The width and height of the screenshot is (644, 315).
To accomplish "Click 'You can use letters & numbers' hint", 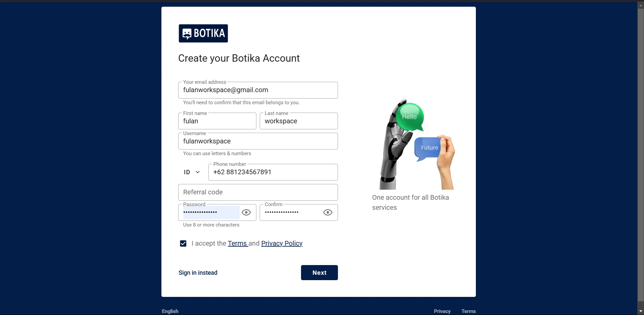I will [217, 153].
